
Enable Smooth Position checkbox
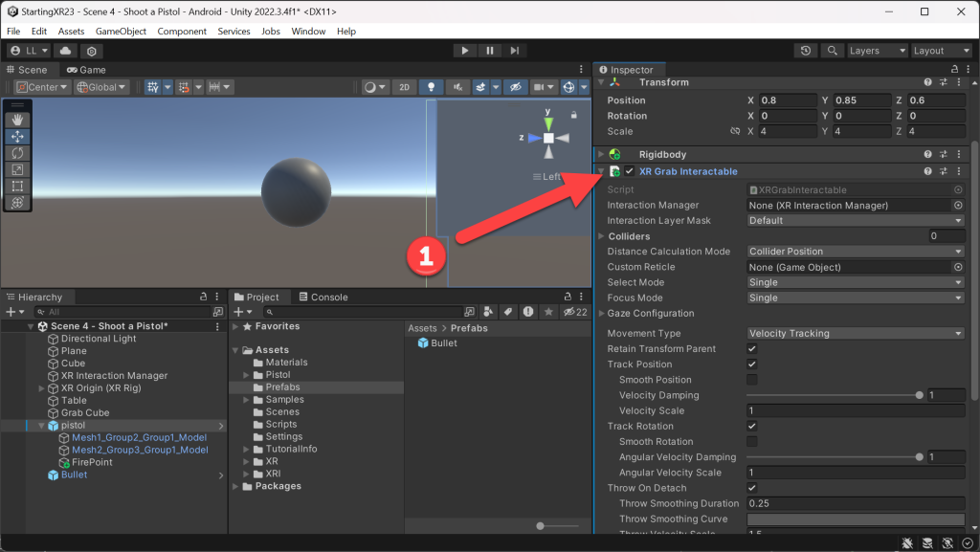click(x=752, y=380)
